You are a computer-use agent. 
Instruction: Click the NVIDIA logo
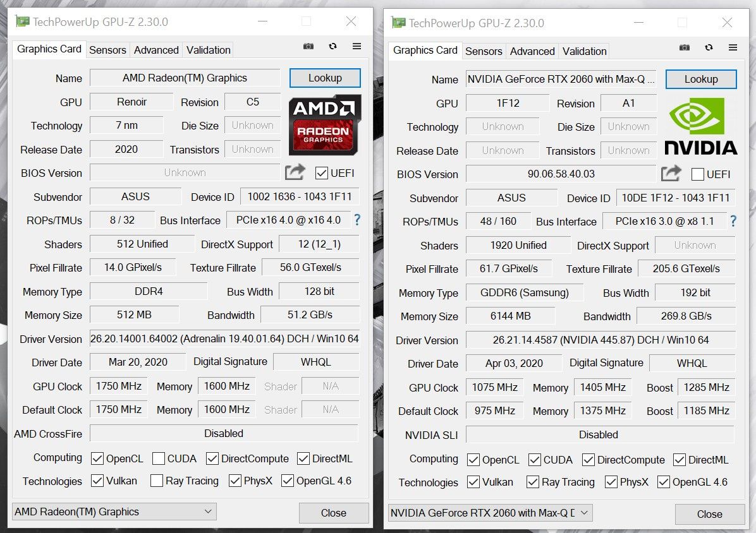click(700, 126)
